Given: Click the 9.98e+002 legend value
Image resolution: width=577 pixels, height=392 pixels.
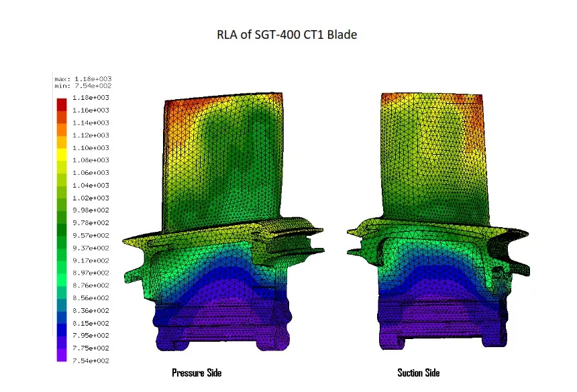Looking at the screenshot, I should point(91,210).
